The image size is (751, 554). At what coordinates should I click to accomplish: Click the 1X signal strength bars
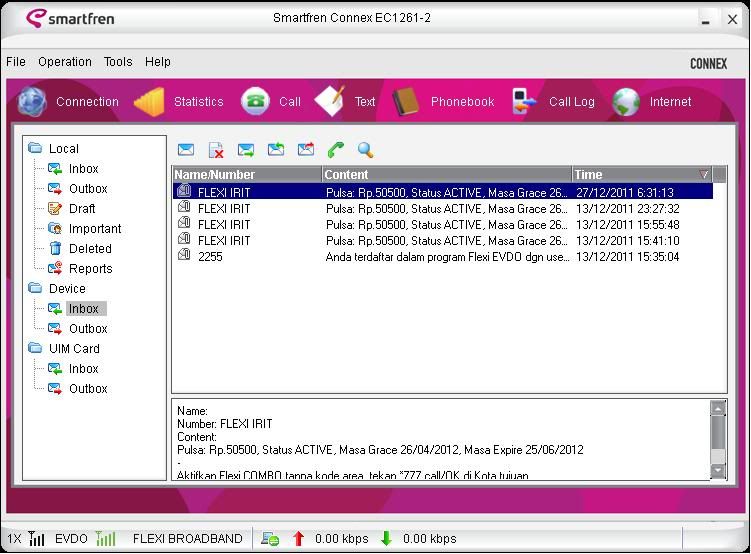pyautogui.click(x=36, y=539)
